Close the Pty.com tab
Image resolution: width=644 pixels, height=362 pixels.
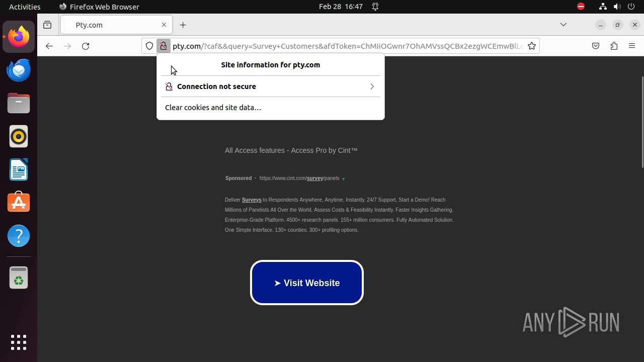[164, 25]
